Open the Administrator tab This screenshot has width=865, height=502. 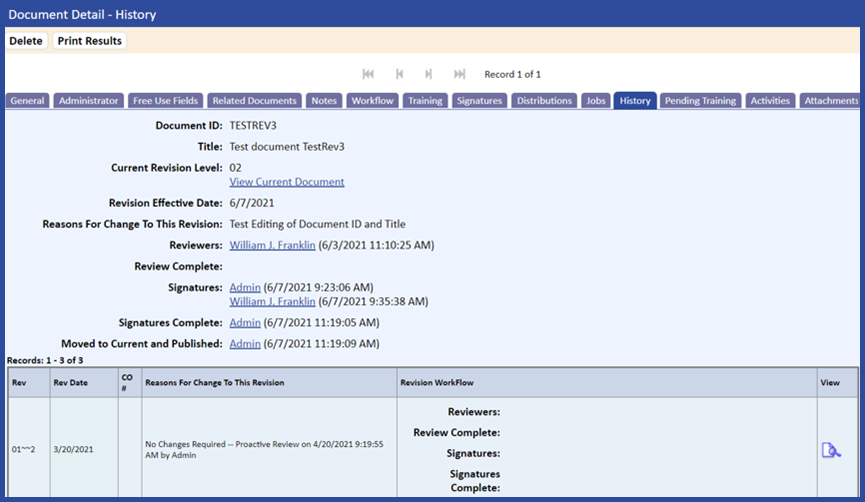(89, 101)
